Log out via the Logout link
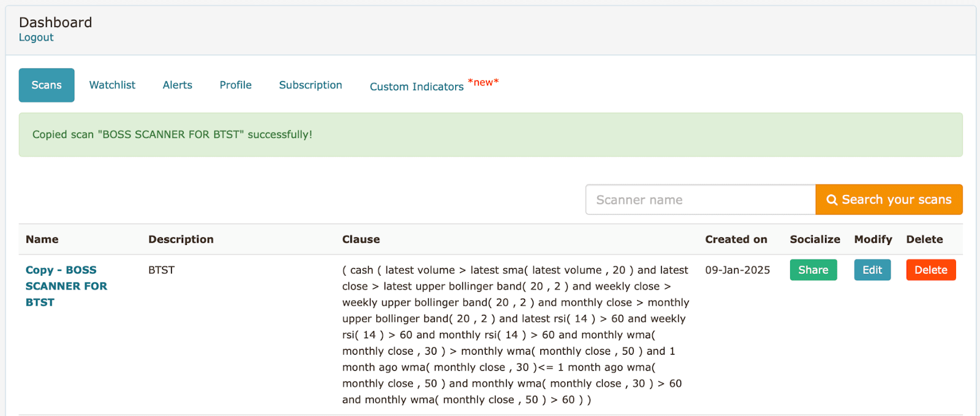 (36, 37)
